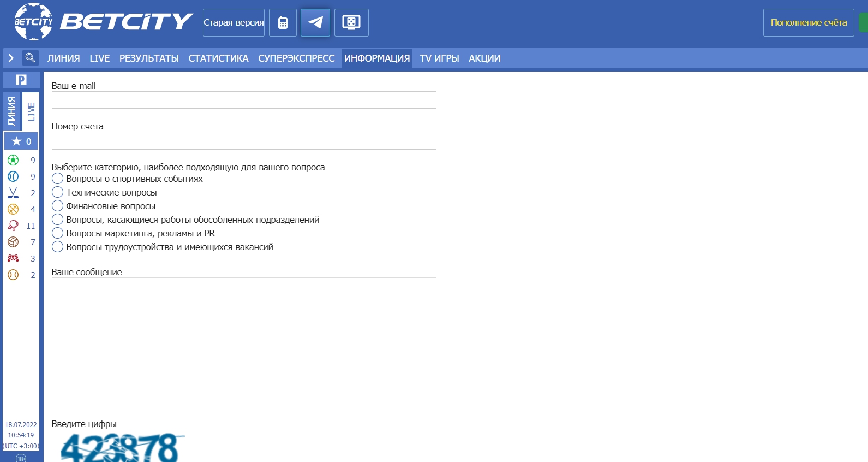Focus the 'Ваше сообщение' text area
This screenshot has height=462, width=868.
pyautogui.click(x=244, y=341)
